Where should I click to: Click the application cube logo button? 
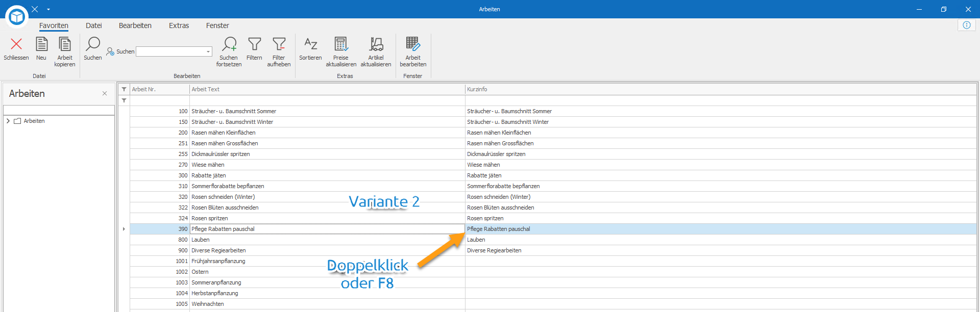point(17,17)
